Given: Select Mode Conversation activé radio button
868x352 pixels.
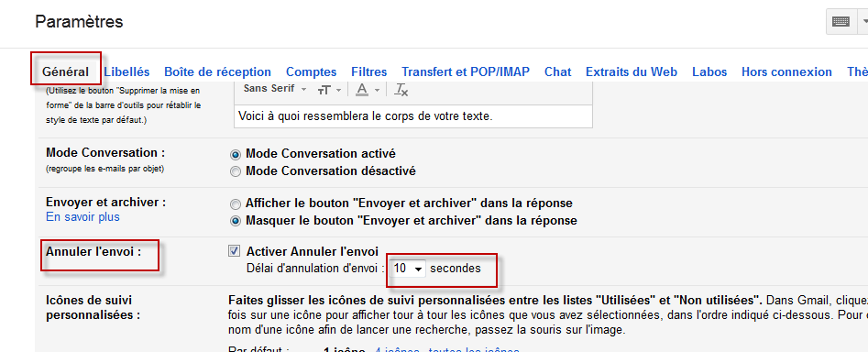Looking at the screenshot, I should pyautogui.click(x=236, y=154).
